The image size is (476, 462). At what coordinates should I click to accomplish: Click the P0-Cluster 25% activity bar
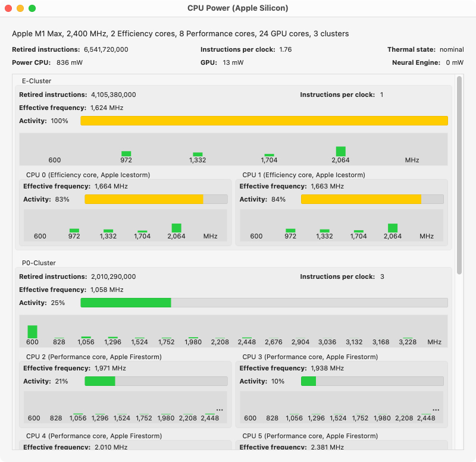264,303
